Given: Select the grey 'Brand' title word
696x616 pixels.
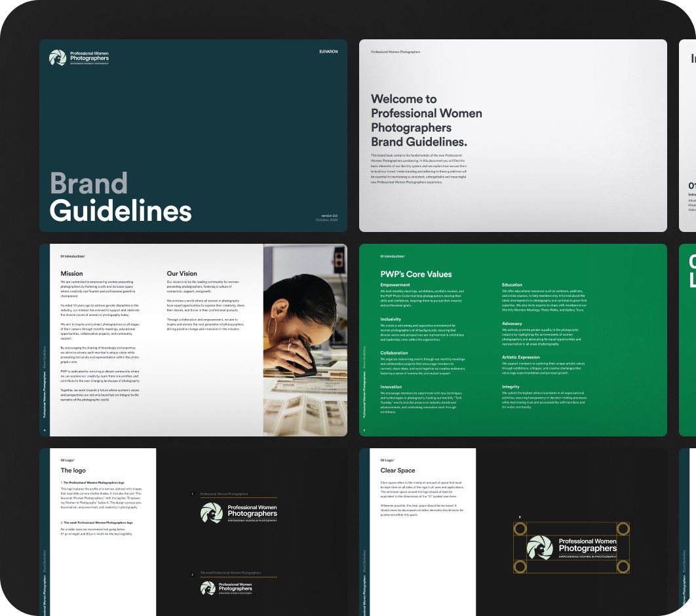Looking at the screenshot, I should (x=88, y=183).
